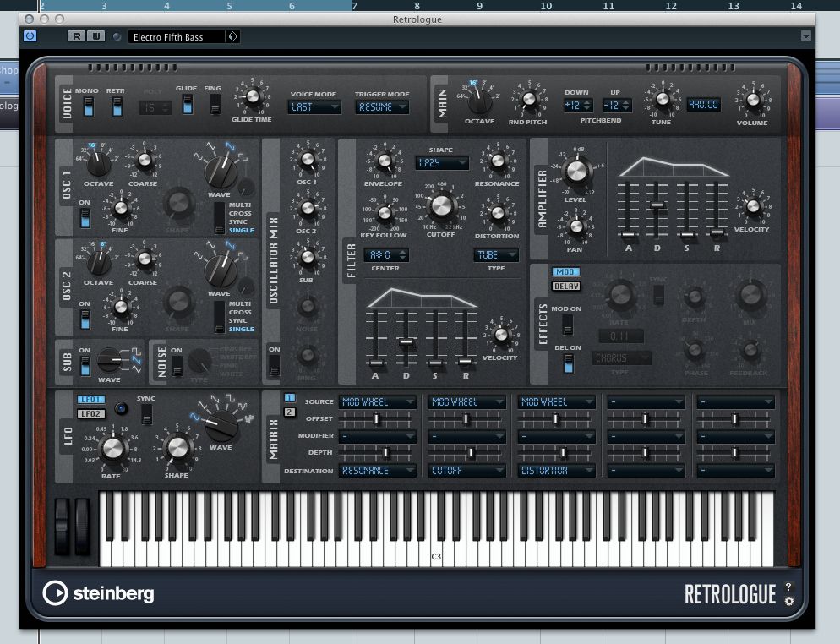
Task: Click the Steinberg logo
Action: click(x=99, y=593)
